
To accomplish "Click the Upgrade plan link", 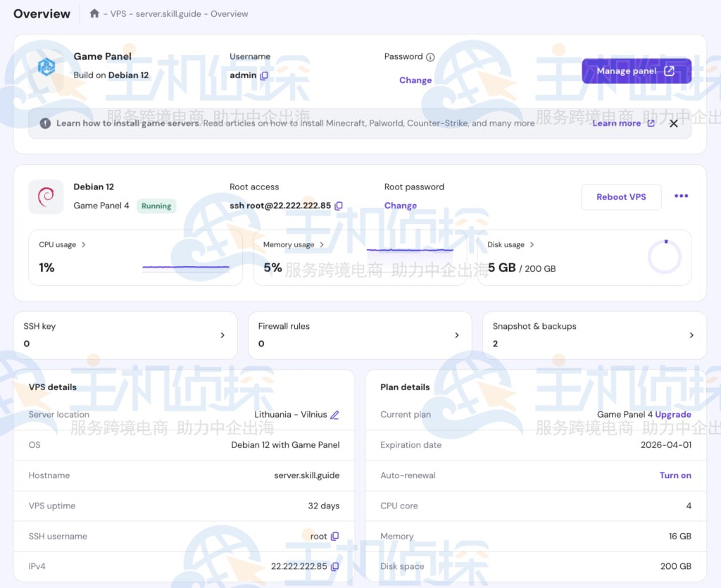I will 673,415.
